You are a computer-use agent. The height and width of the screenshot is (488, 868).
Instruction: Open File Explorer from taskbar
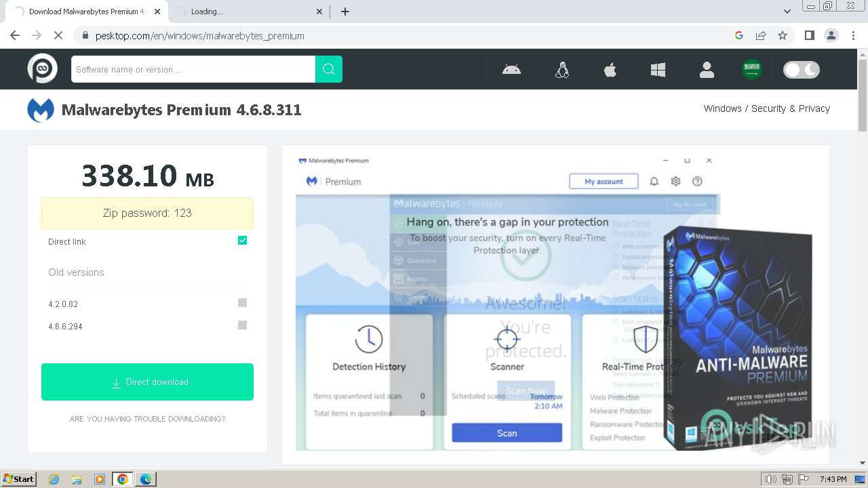77,479
